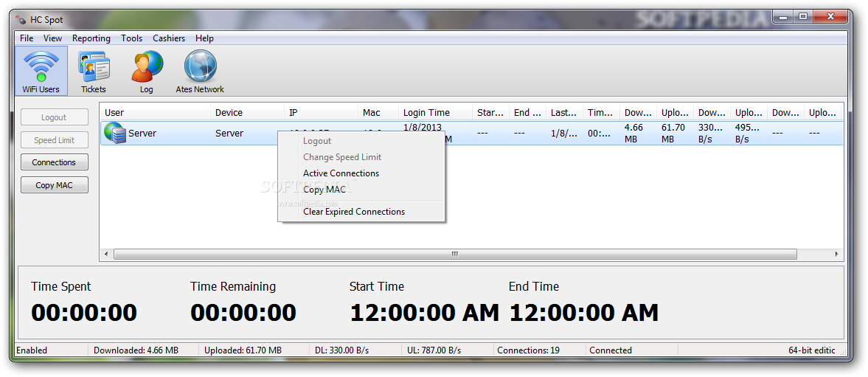Click "UL: 787.00 B/s" status entry
Image resolution: width=868 pixels, height=377 pixels.
[x=434, y=350]
